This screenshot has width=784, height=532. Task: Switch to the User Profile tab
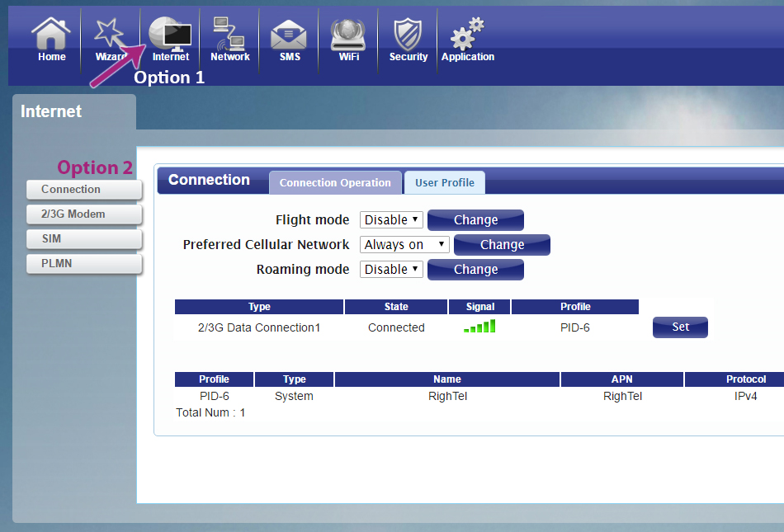tap(445, 183)
